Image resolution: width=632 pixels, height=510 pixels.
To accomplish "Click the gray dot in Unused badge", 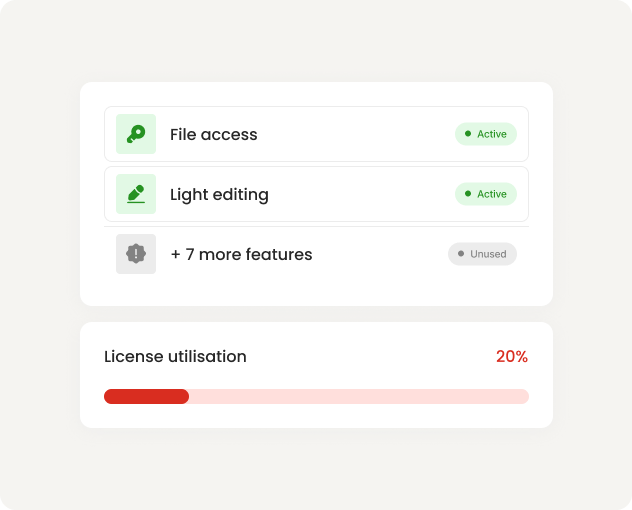I will 460,254.
